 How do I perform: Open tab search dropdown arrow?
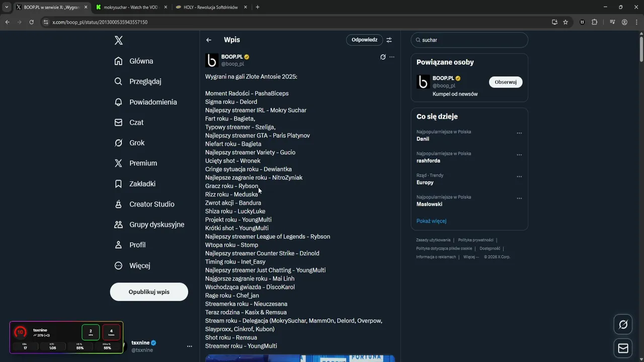(7, 8)
